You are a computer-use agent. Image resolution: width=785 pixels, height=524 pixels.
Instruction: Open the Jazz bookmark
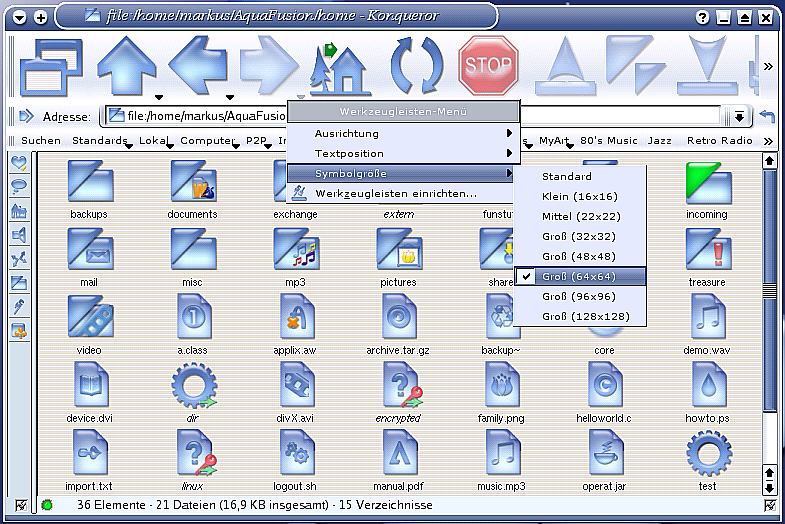(659, 141)
